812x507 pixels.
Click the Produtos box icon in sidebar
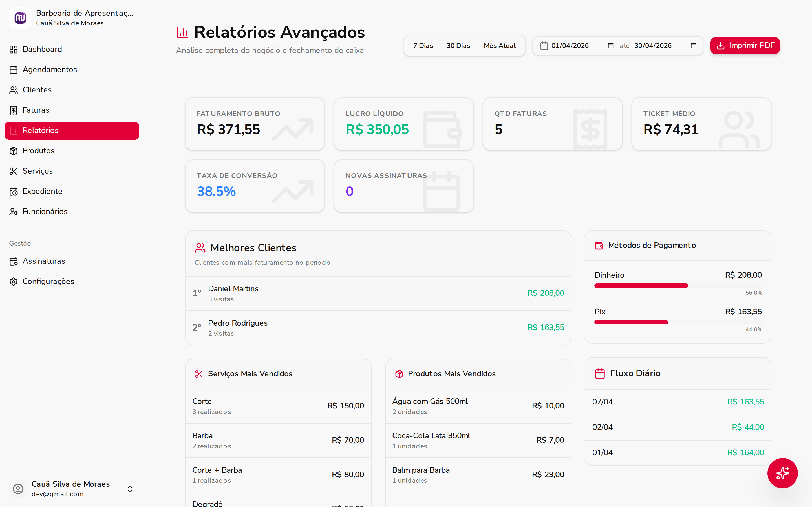[x=14, y=151]
